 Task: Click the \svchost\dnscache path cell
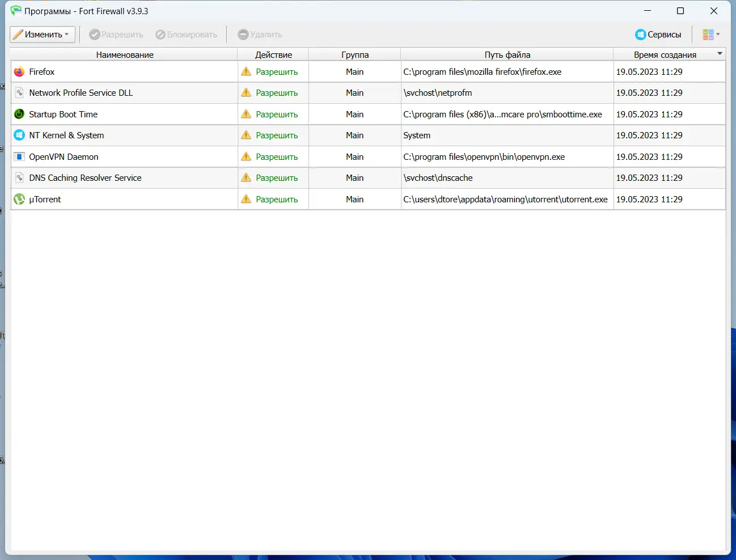click(x=507, y=178)
